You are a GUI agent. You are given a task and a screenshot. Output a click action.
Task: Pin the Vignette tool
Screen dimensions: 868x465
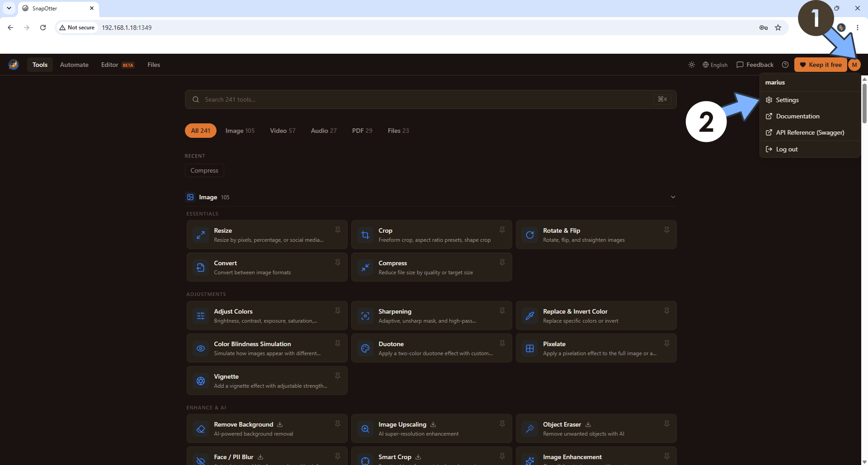tap(338, 376)
